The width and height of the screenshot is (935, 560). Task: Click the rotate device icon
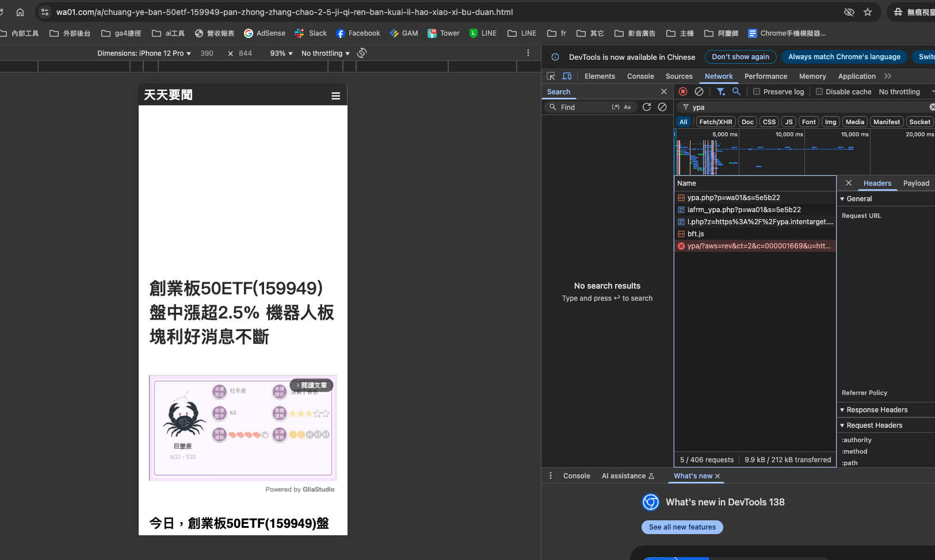point(362,53)
